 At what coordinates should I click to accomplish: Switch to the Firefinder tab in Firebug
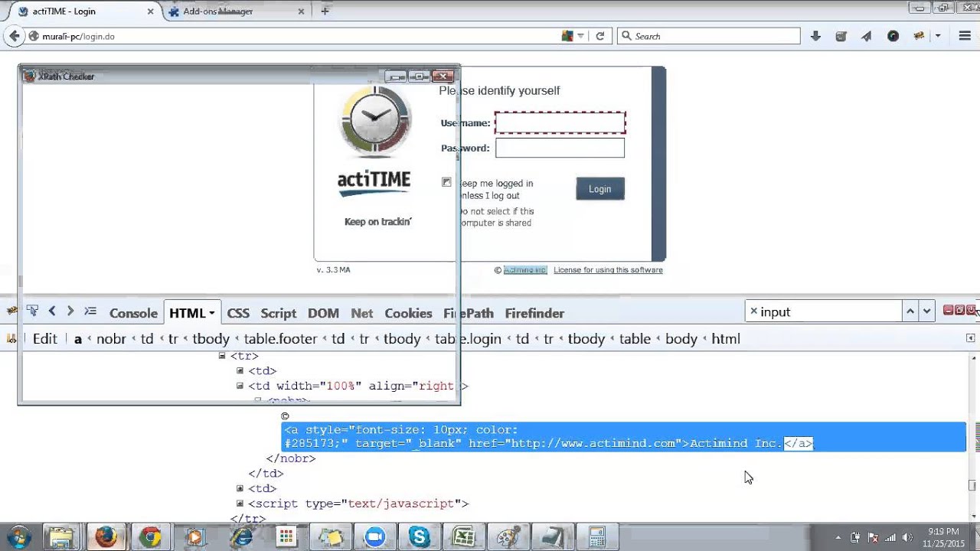tap(534, 313)
